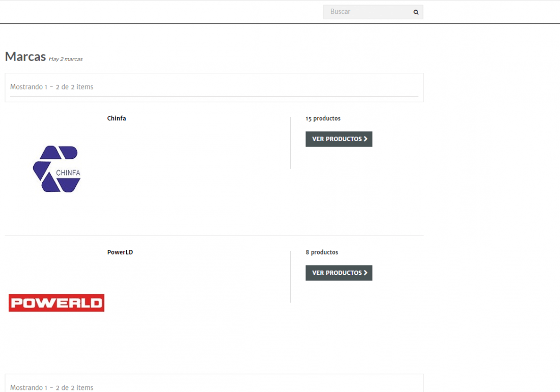Click the bottom 'Mostrando 1 - 2 de 2 items' text
This screenshot has height=392, width=560.
tap(52, 387)
